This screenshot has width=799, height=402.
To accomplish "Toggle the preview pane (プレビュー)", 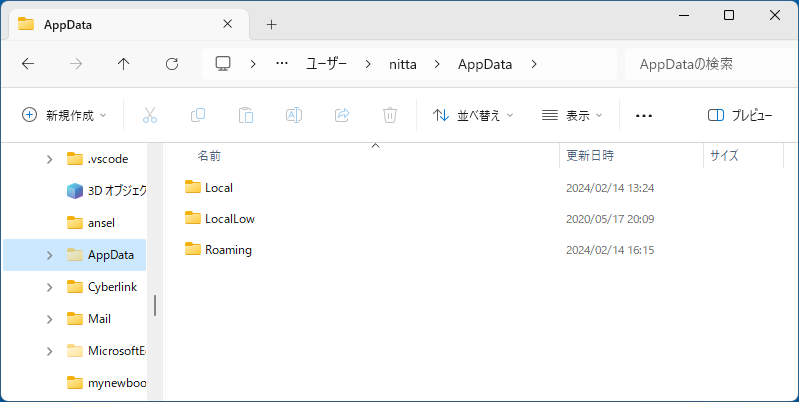I will point(740,115).
